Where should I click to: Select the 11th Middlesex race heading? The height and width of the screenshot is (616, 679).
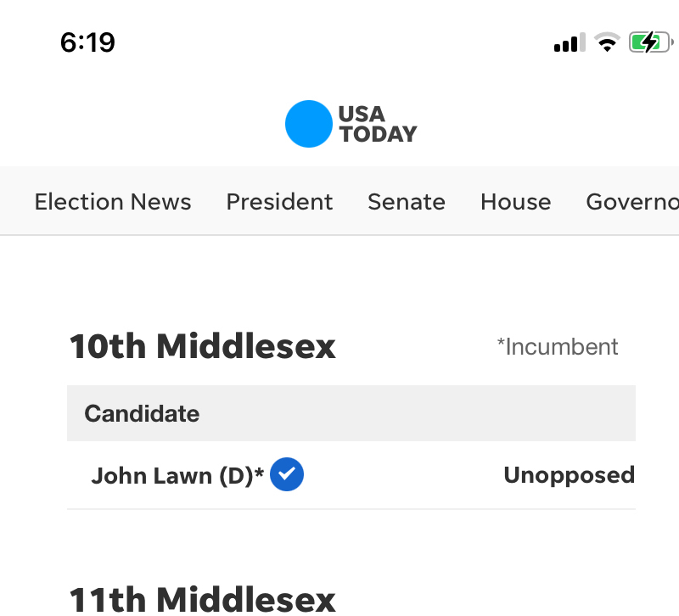click(x=202, y=599)
